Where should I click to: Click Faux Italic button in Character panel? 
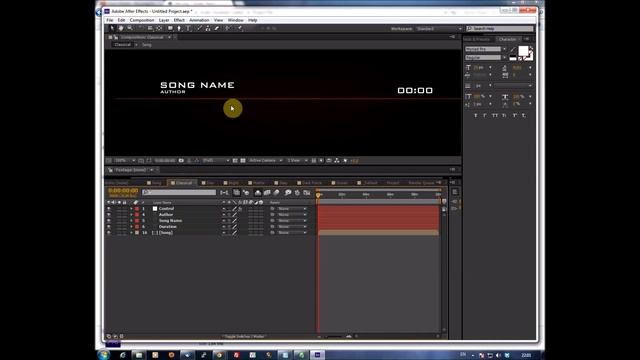point(485,116)
